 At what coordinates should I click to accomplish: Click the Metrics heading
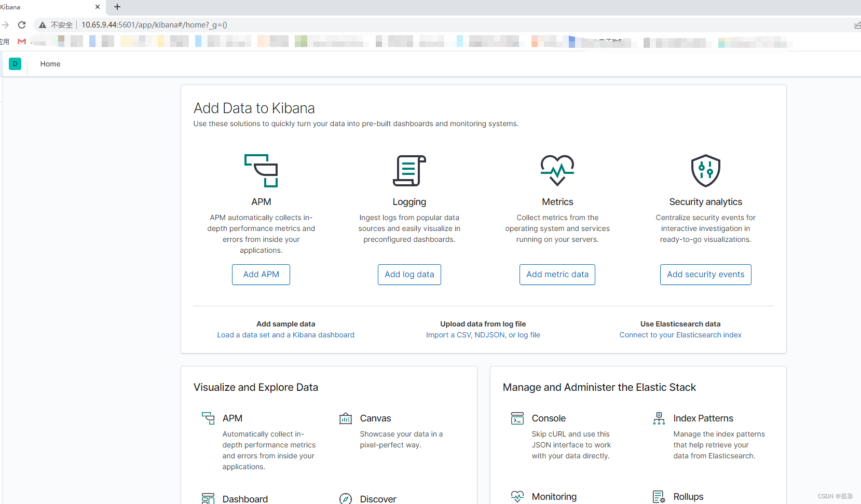(557, 202)
